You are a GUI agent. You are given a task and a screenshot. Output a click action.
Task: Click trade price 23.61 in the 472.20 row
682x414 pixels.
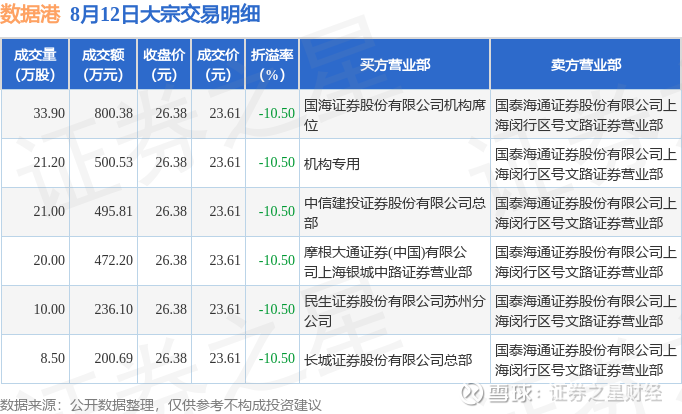tap(225, 260)
